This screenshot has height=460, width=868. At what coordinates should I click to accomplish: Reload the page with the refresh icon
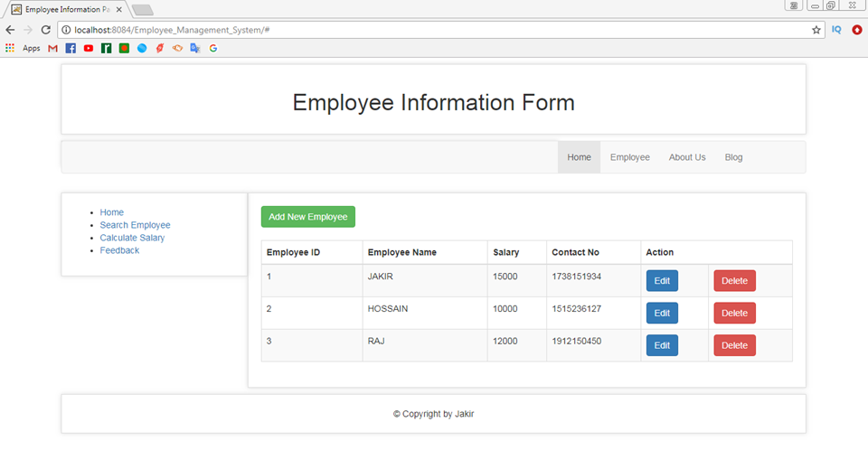click(46, 30)
